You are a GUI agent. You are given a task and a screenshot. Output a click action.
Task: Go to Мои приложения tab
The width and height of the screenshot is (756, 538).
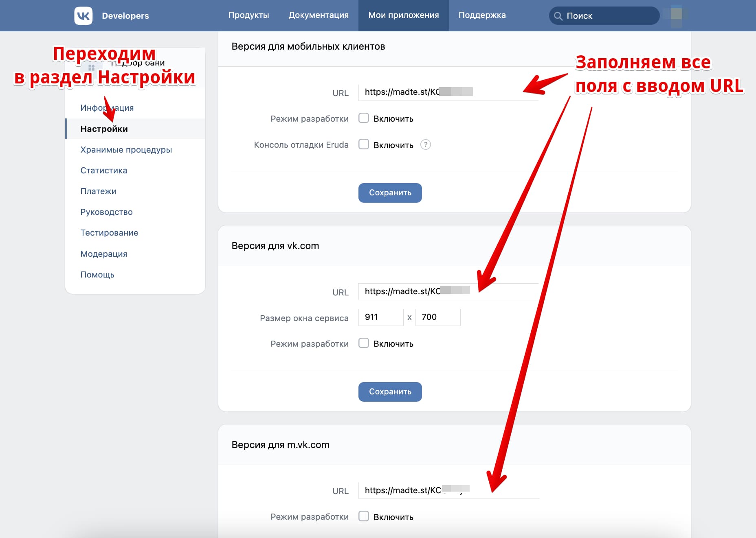coord(404,15)
